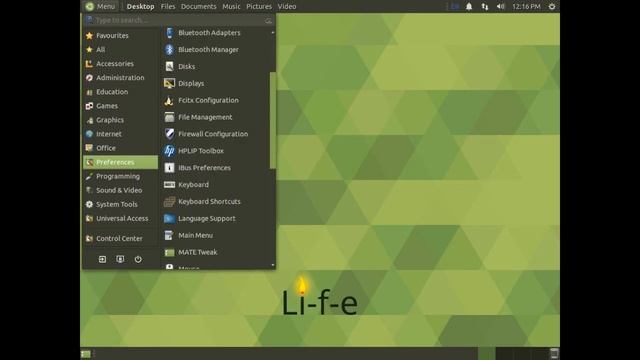Open the session gear icon in panel
The height and width of the screenshot is (360, 640).
[552, 7]
